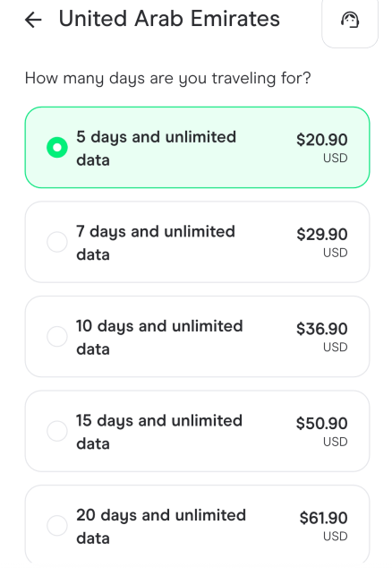Choose the 5 days and unlimited data plan

(197, 148)
